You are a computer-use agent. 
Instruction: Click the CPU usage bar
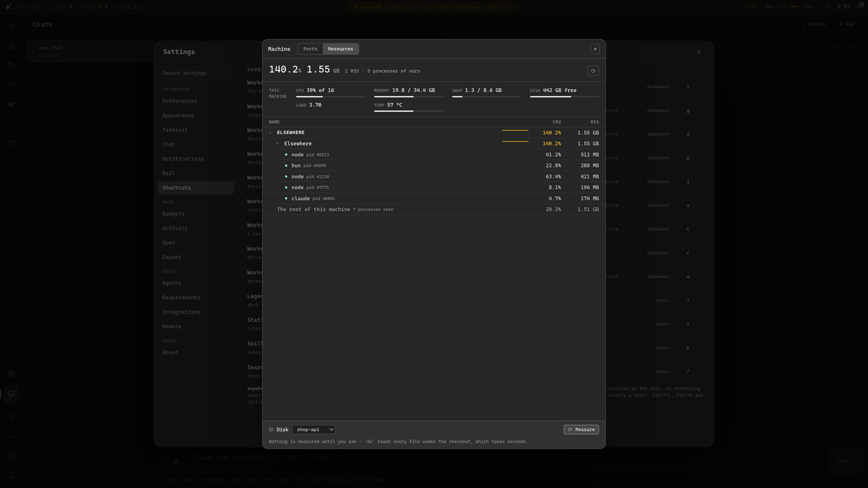(x=330, y=97)
